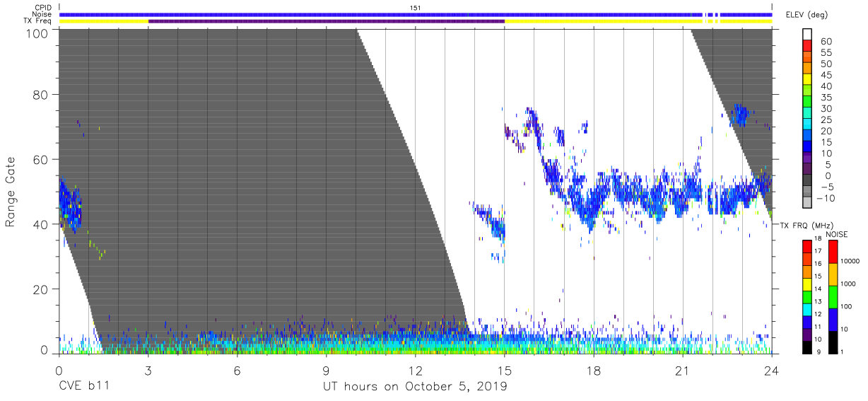The width and height of the screenshot is (868, 401).
Task: Click the 14 label on TX FRQ colorbar
Action: point(819,289)
